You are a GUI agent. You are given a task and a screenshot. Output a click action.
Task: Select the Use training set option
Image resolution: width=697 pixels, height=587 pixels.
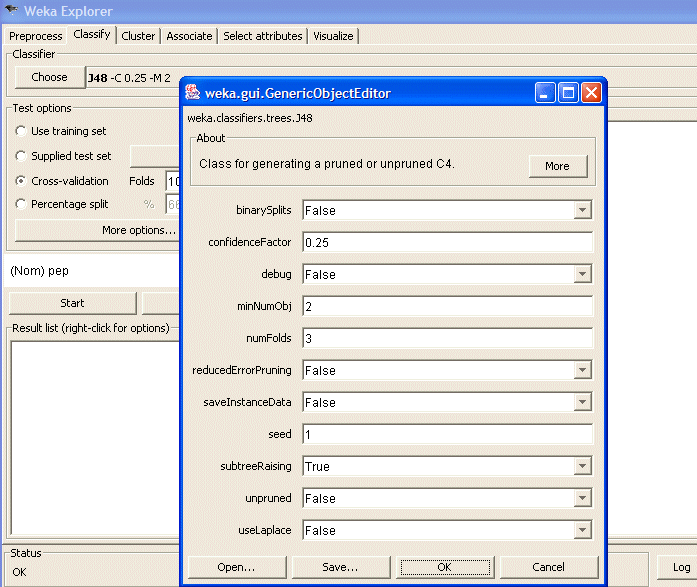(x=21, y=131)
